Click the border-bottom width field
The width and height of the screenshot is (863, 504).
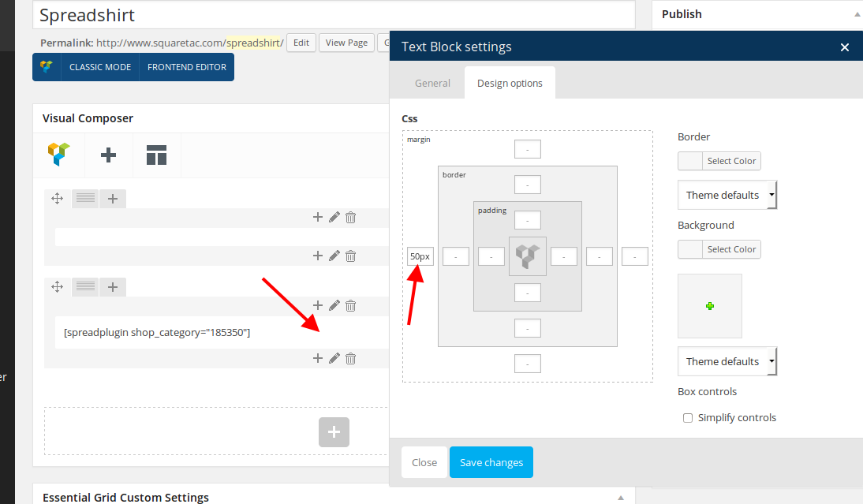pyautogui.click(x=528, y=328)
